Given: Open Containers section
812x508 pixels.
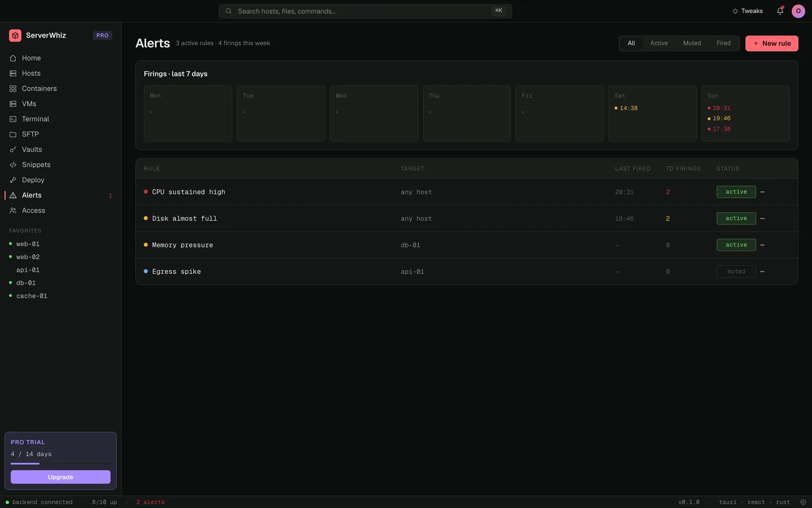Looking at the screenshot, I should pyautogui.click(x=60, y=88).
